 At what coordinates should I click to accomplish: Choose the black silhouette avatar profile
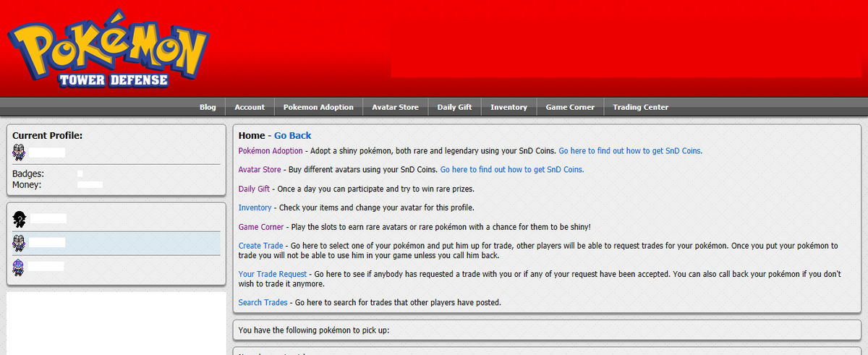pos(20,218)
